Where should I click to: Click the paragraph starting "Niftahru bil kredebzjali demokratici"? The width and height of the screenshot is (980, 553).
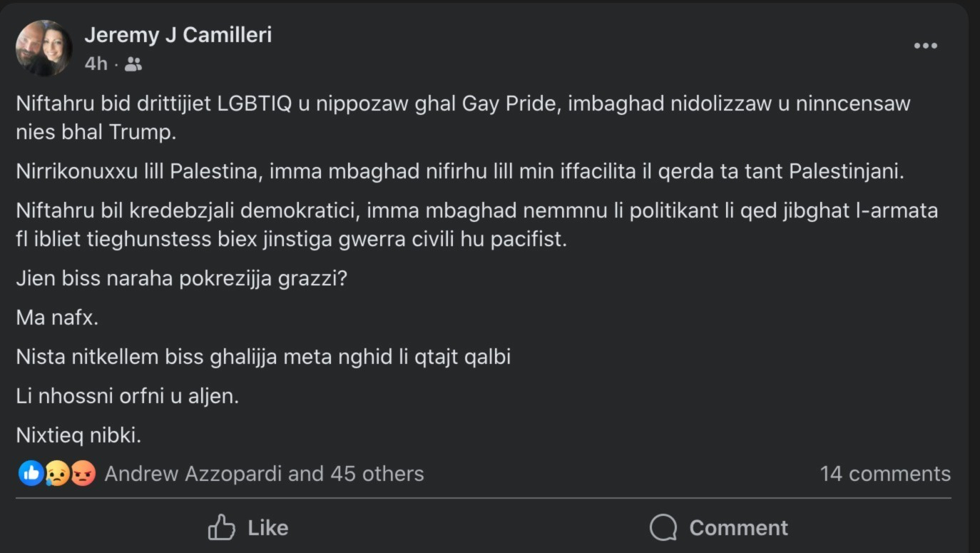[476, 225]
